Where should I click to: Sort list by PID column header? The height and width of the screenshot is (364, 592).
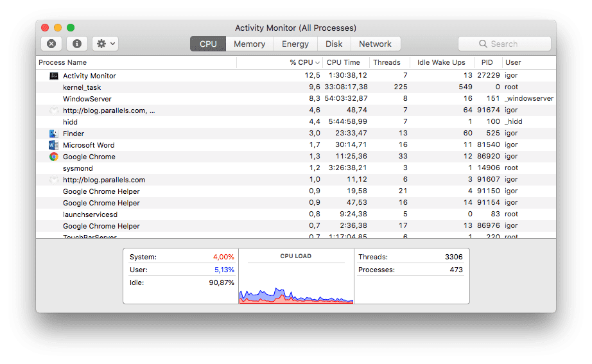487,62
